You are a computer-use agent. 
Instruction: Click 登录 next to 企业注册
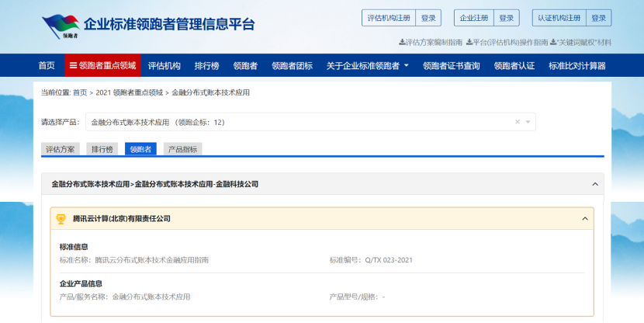507,18
